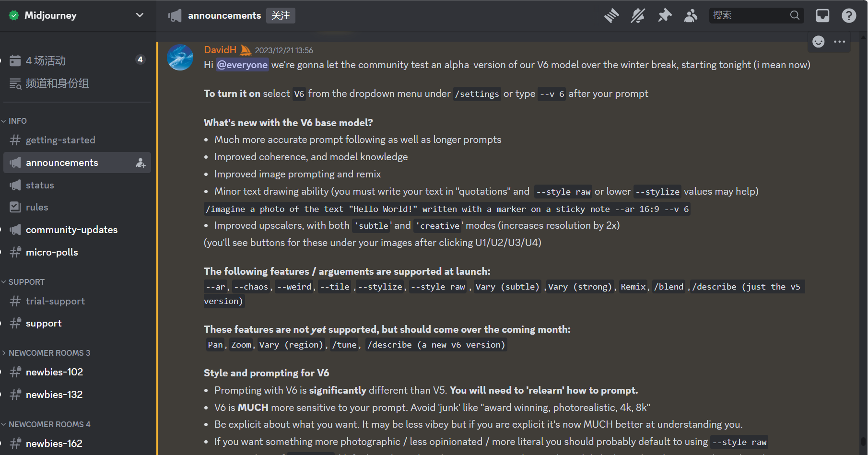Open Discord help
Image resolution: width=868 pixels, height=455 pixels.
[x=849, y=16]
